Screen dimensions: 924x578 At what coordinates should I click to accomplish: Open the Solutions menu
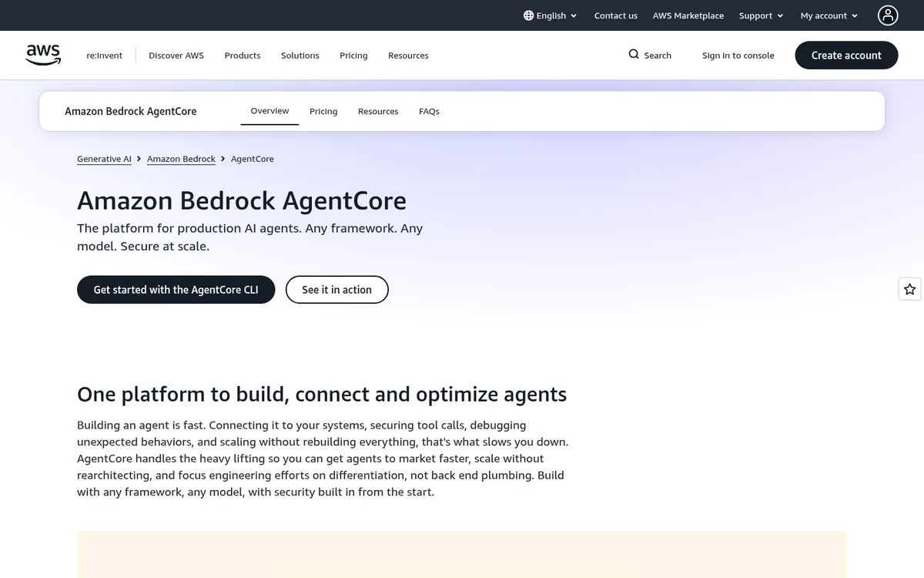point(300,55)
